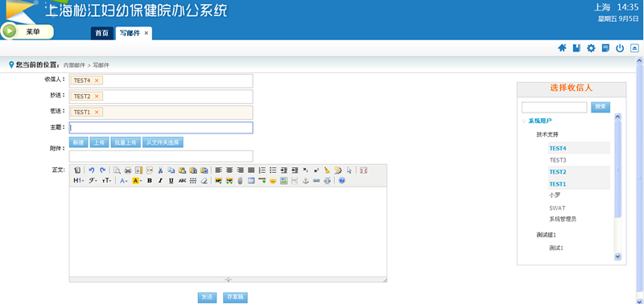Toggle fullscreen editor mode icon

pos(363,170)
